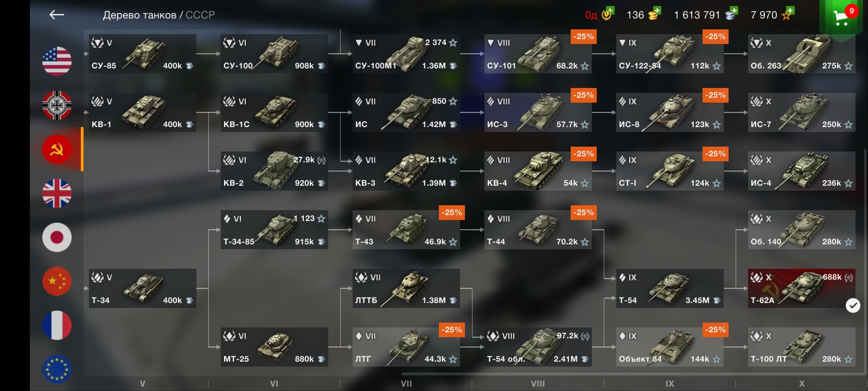
Task: Select the USA flag nation
Action: point(57,61)
